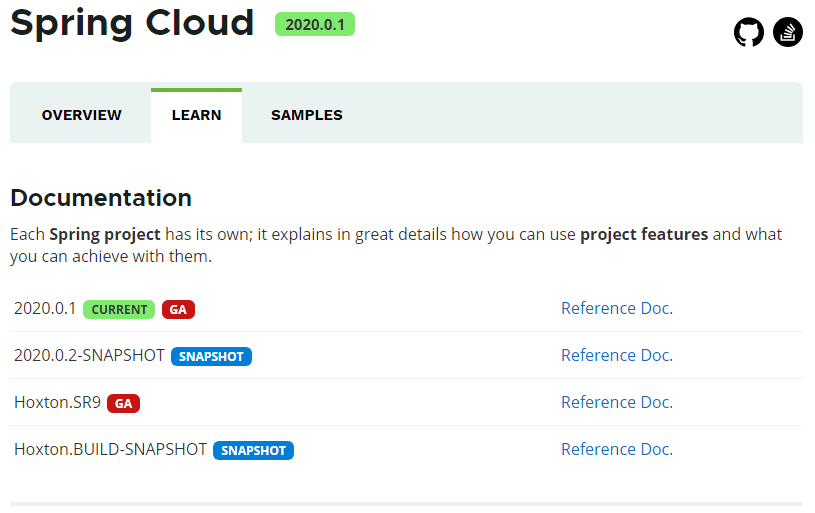Click the GA badge beside CURRENT
This screenshot has width=815, height=513.
tap(178, 310)
